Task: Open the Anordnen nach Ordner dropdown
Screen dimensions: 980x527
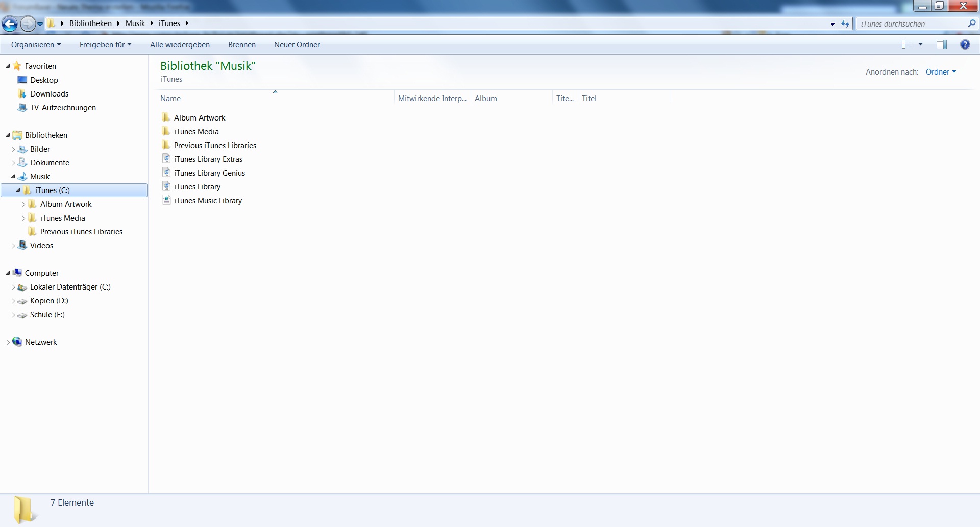Action: coord(941,72)
